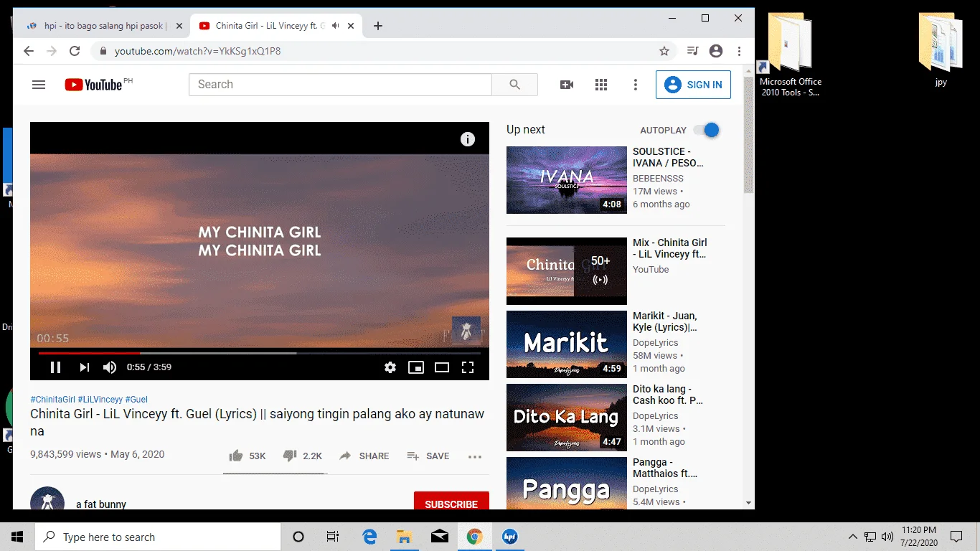Launch Microsoft Edge from the taskbar
This screenshot has height=551, width=980.
pos(369,537)
